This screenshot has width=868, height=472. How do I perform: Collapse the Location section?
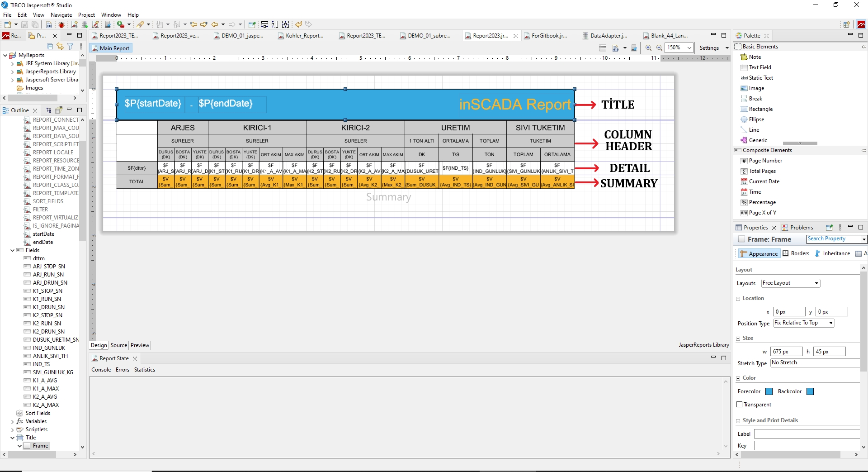(738, 299)
